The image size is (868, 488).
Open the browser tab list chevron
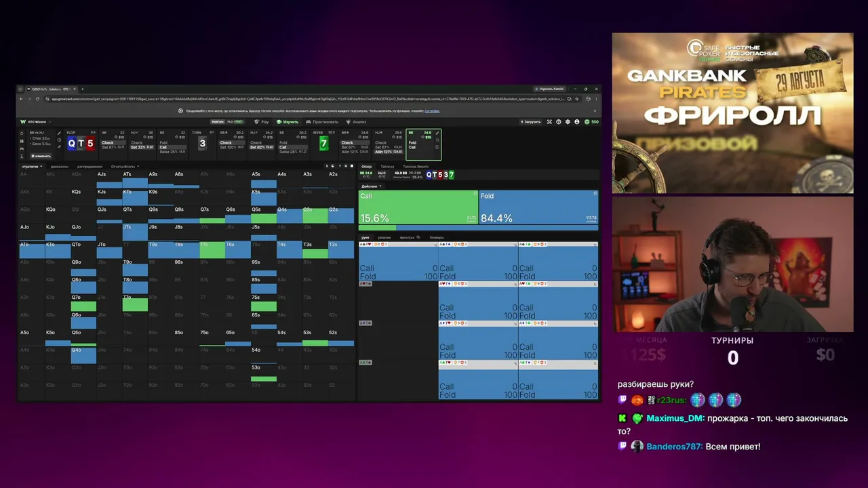pos(20,89)
